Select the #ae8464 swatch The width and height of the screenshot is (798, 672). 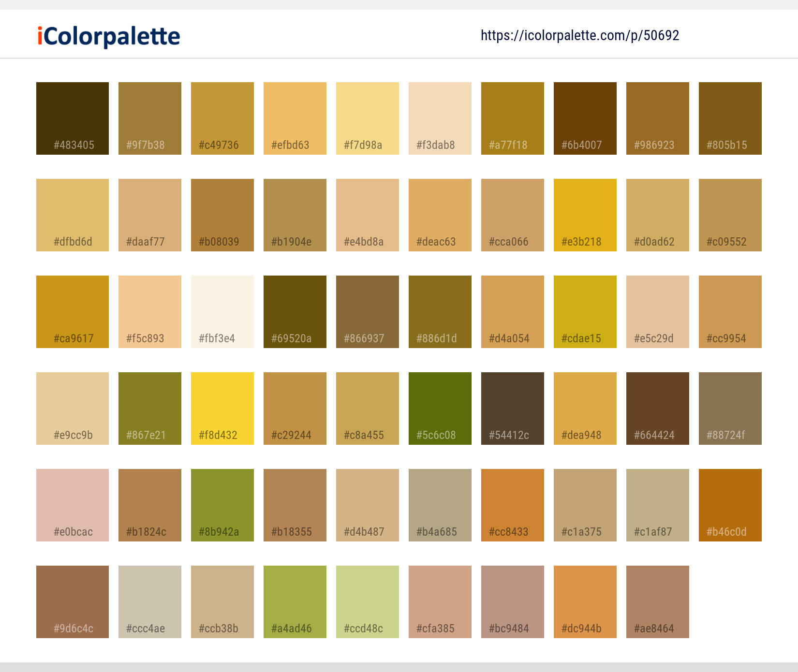point(657,602)
